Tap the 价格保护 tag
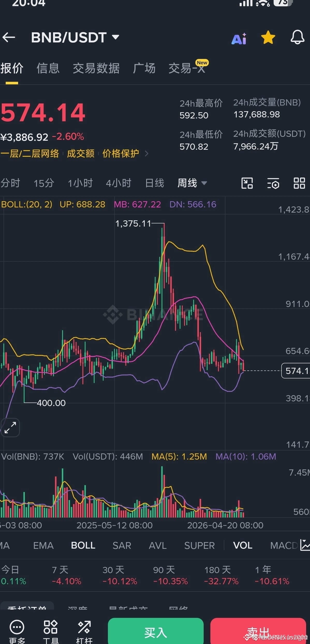The width and height of the screenshot is (310, 644). pos(121,154)
